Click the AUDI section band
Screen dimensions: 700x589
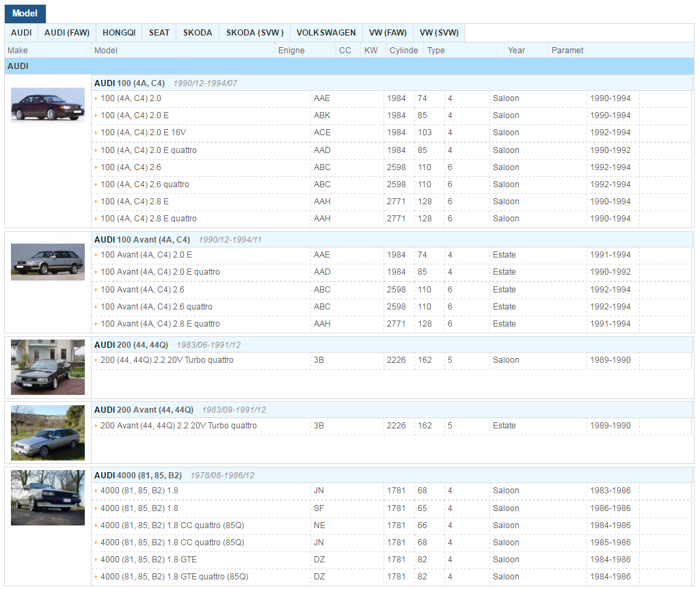[x=349, y=66]
